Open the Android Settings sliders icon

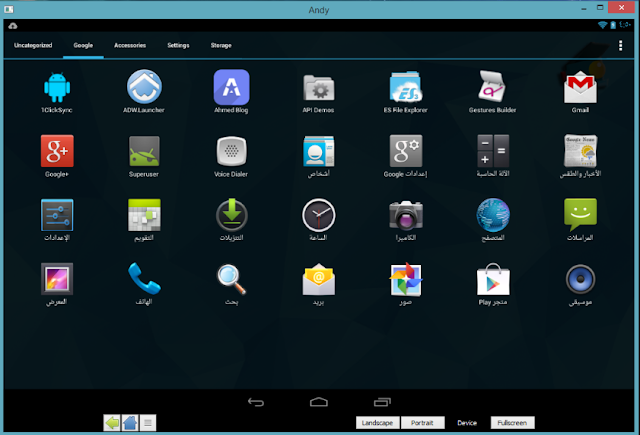[57, 215]
